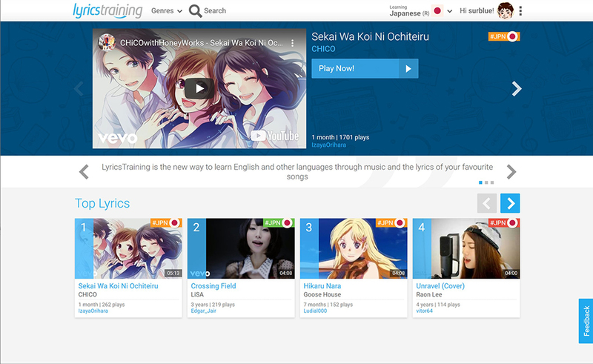Open the Feedback side tab
Image resolution: width=593 pixels, height=364 pixels.
586,321
